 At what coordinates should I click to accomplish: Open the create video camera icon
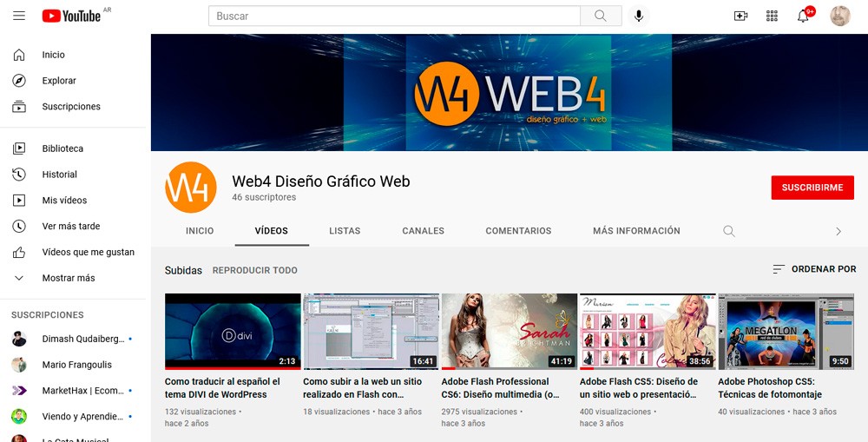(740, 16)
